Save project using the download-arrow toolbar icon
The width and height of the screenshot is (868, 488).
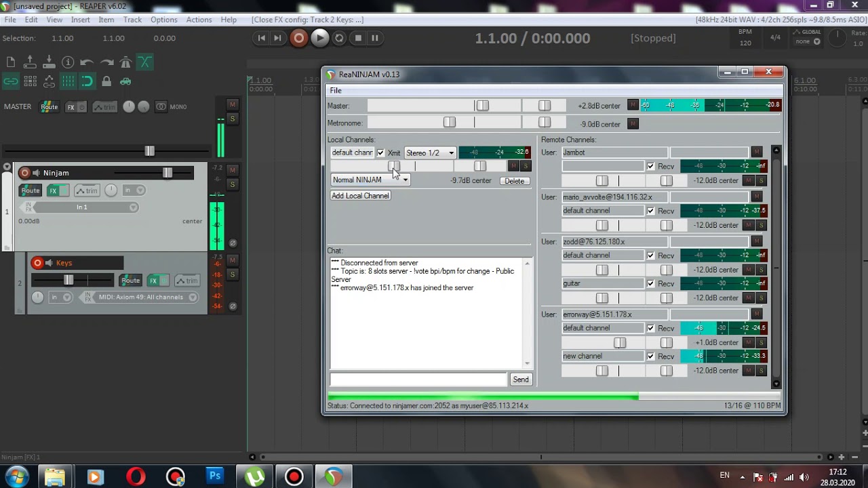tap(49, 62)
